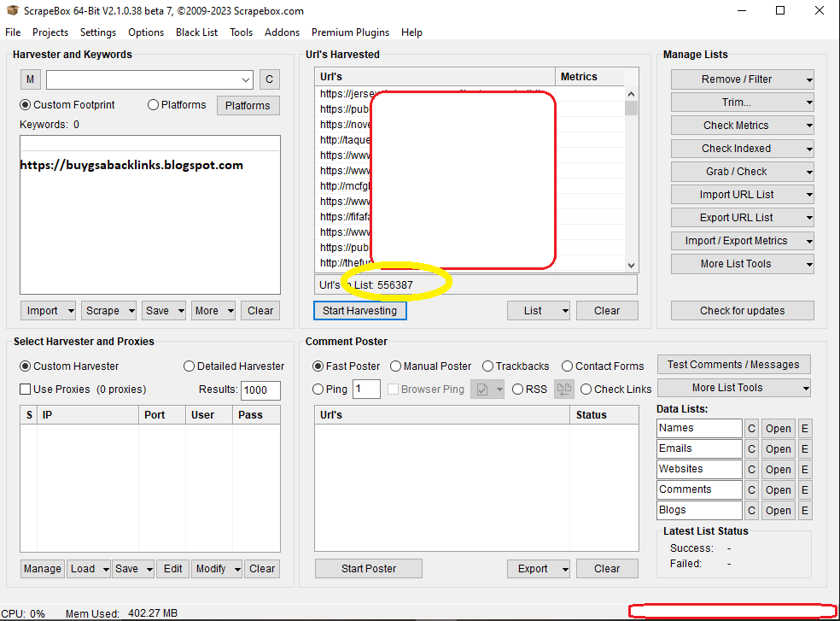Viewport: 840px width, 621px height.
Task: Click the keywords list text area
Action: pos(150,214)
